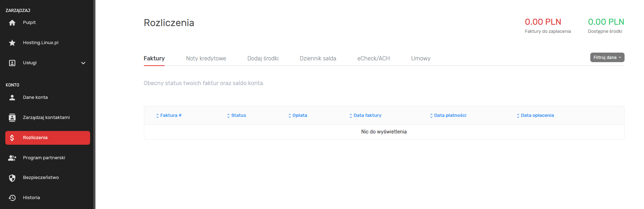Click the Obecny status twoich faktur description

click(x=204, y=83)
